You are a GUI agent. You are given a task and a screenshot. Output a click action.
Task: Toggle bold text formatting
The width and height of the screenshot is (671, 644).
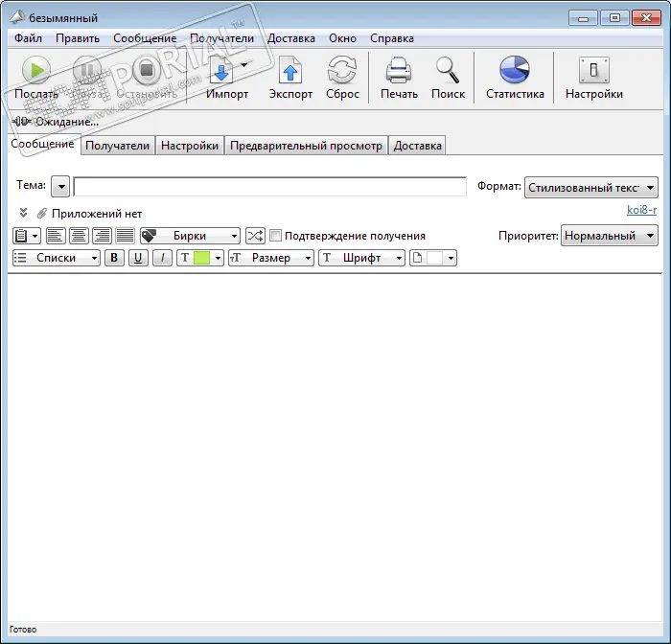point(115,258)
